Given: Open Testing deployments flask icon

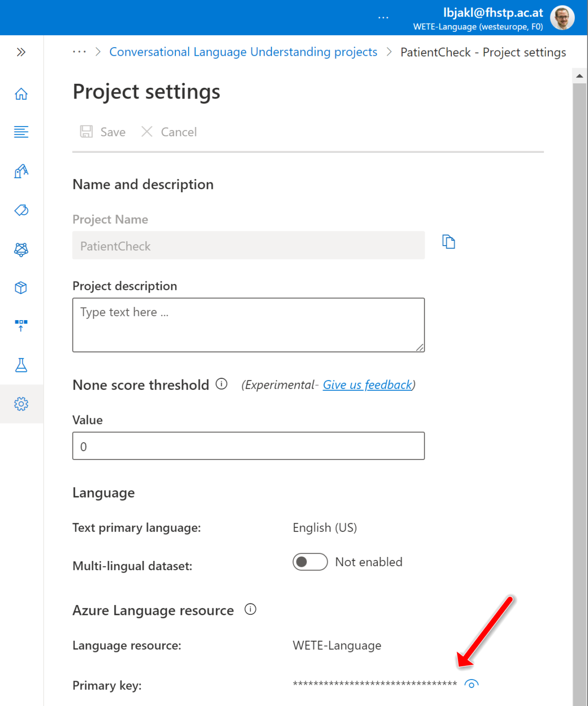Looking at the screenshot, I should 21,365.
